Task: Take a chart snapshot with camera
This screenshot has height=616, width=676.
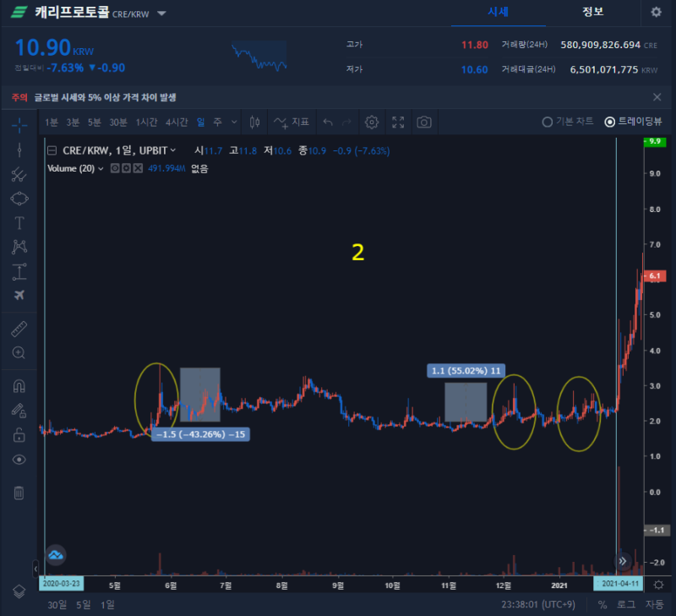Action: click(x=424, y=123)
